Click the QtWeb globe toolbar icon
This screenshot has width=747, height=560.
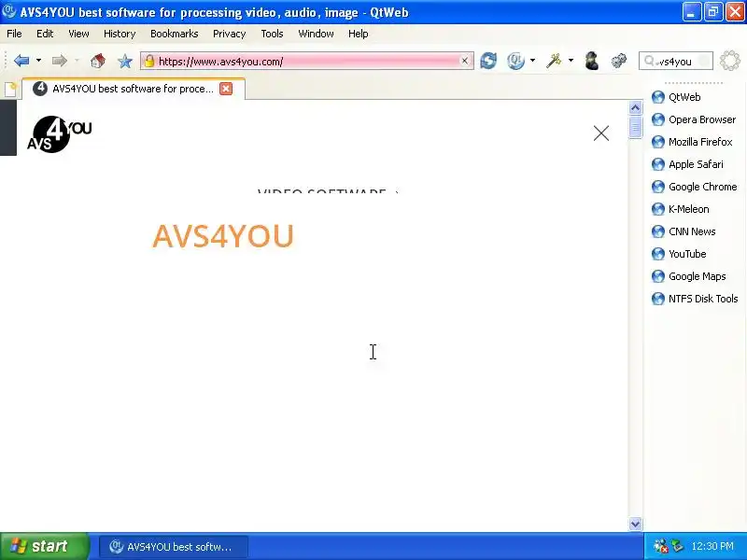(x=516, y=61)
